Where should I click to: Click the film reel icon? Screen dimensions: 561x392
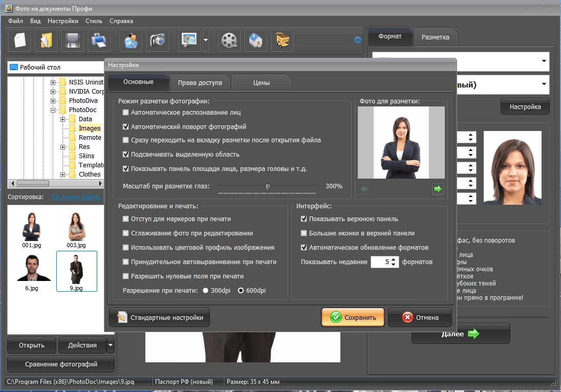pos(229,40)
